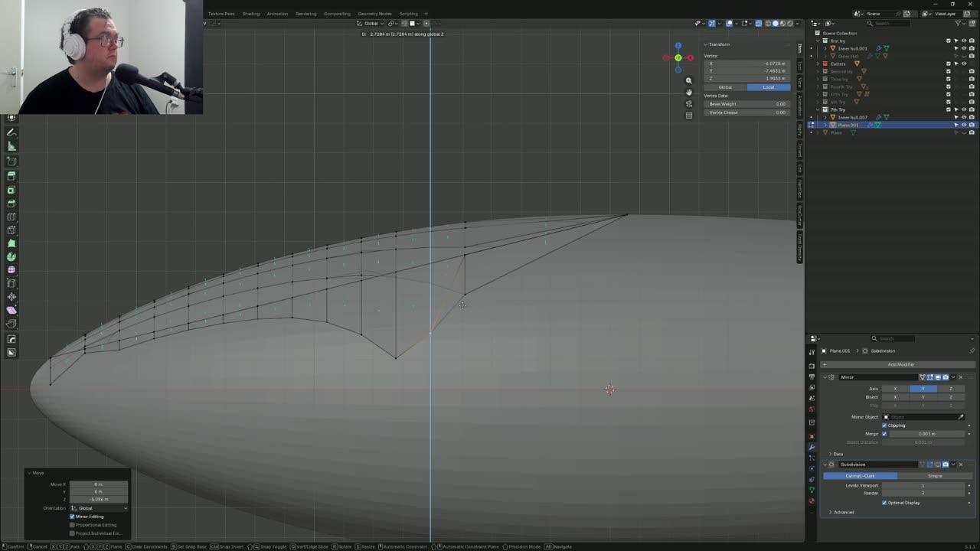Select Simple subdivision type
The image size is (980, 551).
(x=935, y=476)
